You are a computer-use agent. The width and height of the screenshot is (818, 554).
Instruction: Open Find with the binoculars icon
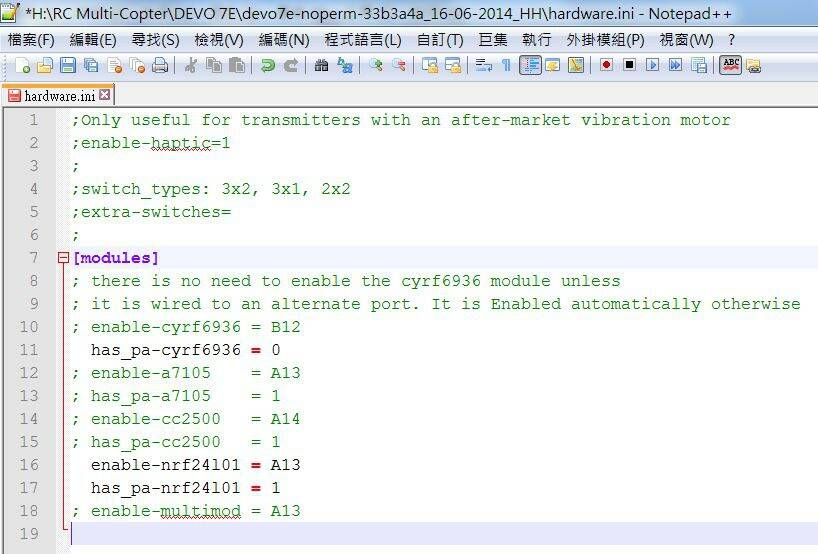click(x=321, y=65)
